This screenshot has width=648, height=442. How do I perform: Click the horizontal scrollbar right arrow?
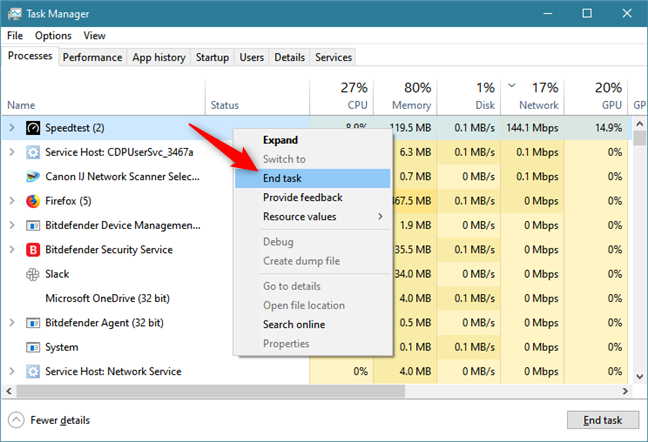(625, 391)
